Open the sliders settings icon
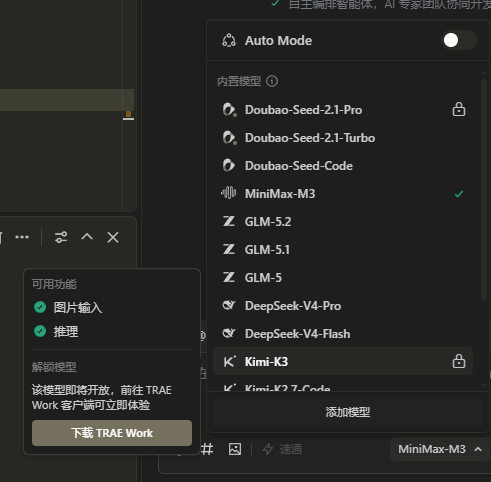This screenshot has width=491, height=482. tap(61, 237)
